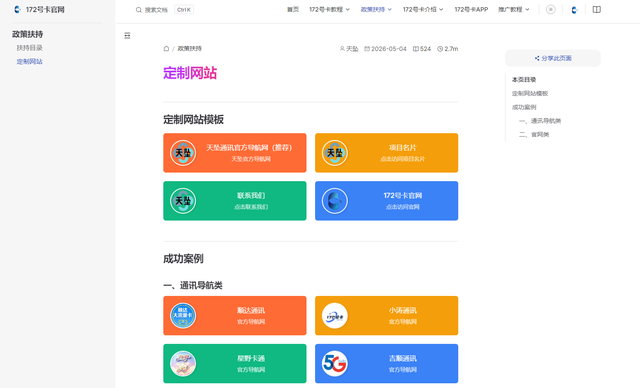Image resolution: width=640 pixels, height=388 pixels.
Task: Click the home breadcrumb icon
Action: pyautogui.click(x=166, y=49)
